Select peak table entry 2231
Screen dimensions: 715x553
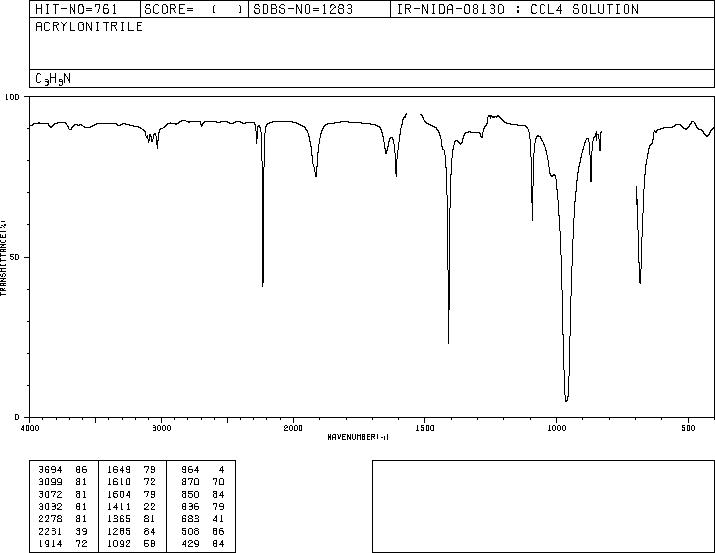[51, 531]
